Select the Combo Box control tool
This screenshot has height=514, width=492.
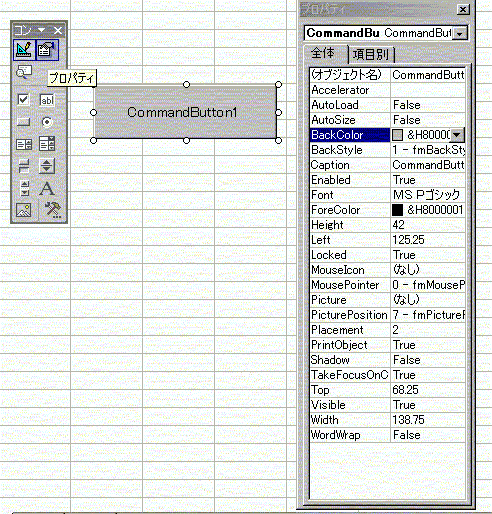(47, 144)
